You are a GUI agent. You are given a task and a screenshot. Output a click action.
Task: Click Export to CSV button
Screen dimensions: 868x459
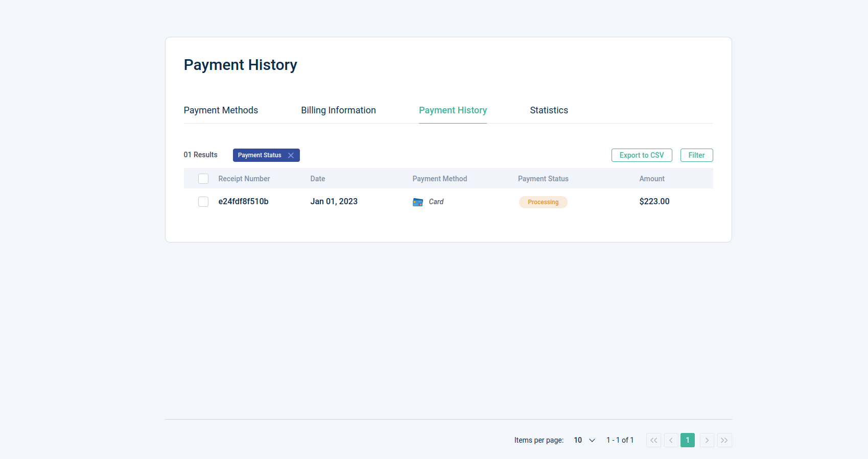(642, 155)
